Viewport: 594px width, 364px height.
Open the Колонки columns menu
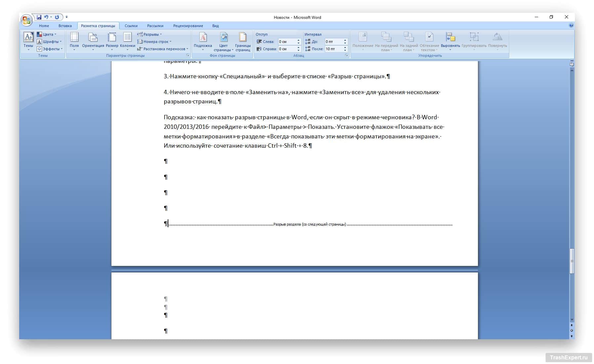click(128, 42)
